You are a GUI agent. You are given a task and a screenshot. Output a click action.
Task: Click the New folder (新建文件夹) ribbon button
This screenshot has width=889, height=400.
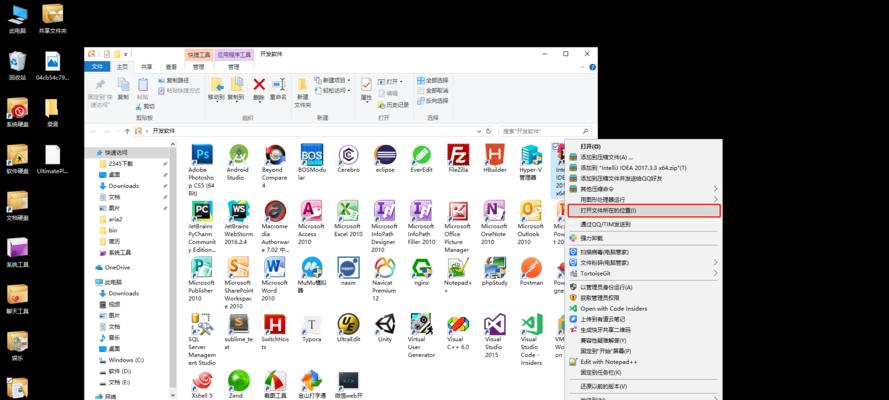click(302, 92)
